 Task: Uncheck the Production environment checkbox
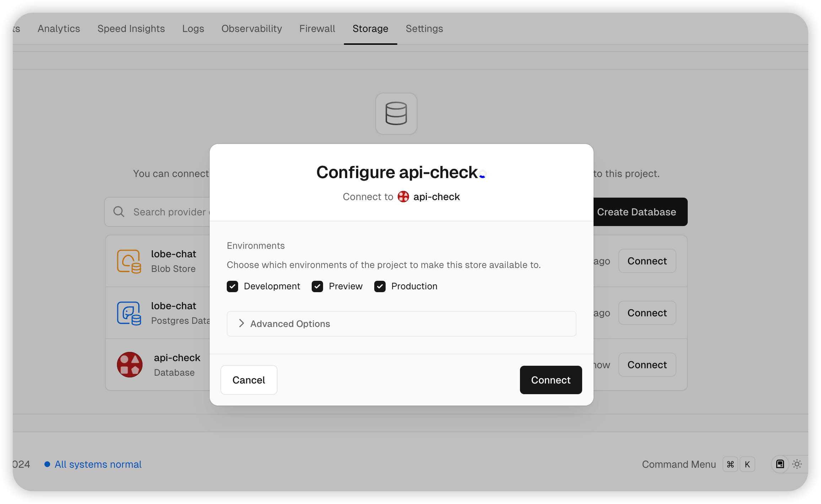click(x=381, y=286)
